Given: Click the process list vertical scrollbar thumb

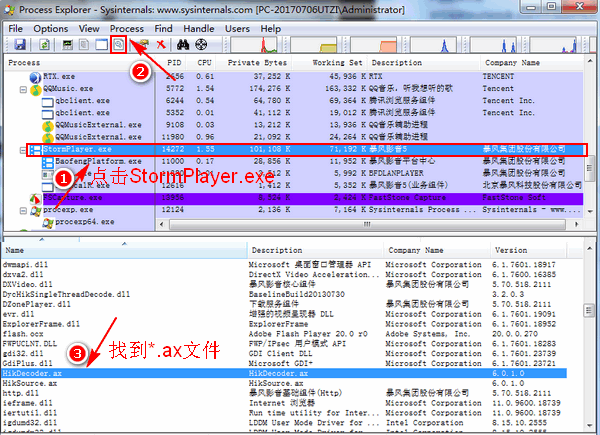Looking at the screenshot, I should point(590,167).
